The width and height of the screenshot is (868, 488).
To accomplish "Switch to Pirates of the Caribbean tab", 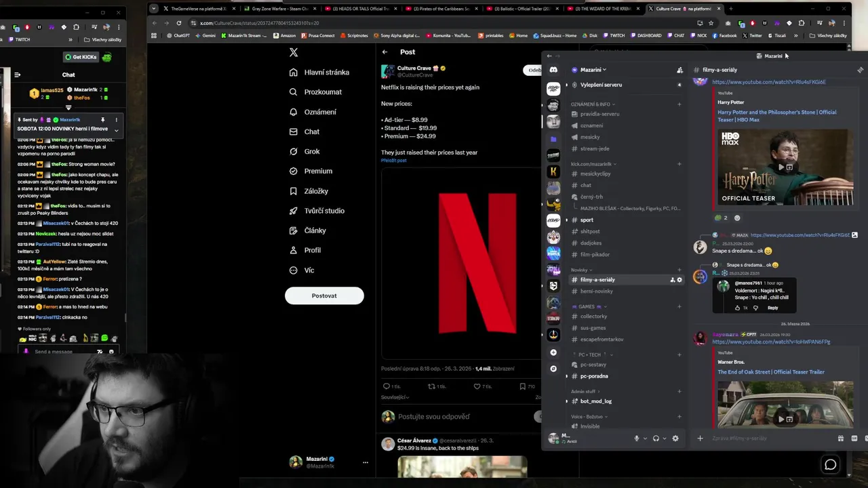I will pos(441,9).
